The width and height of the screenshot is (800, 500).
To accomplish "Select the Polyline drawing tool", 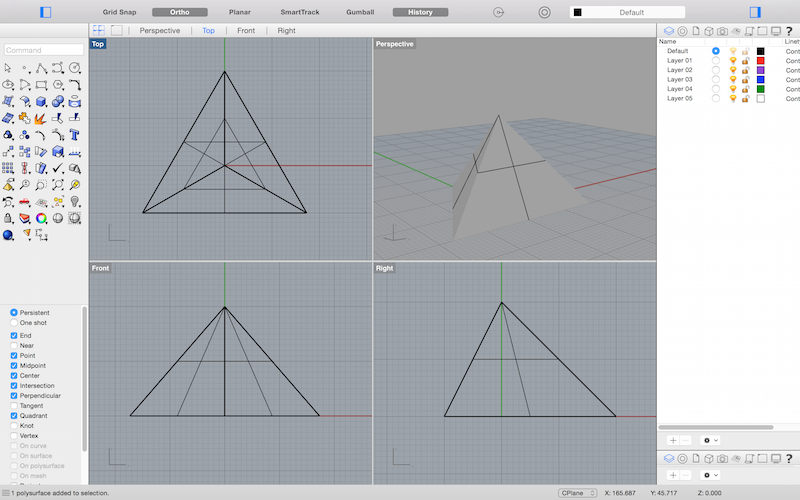I will click(41, 68).
